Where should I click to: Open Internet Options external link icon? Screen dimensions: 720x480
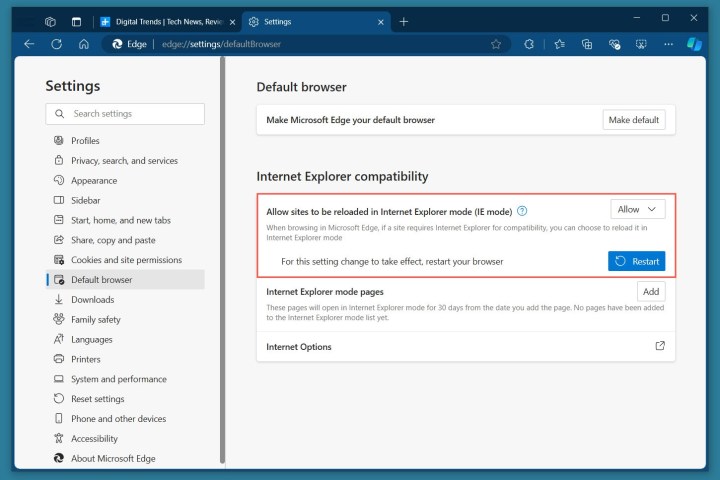659,346
